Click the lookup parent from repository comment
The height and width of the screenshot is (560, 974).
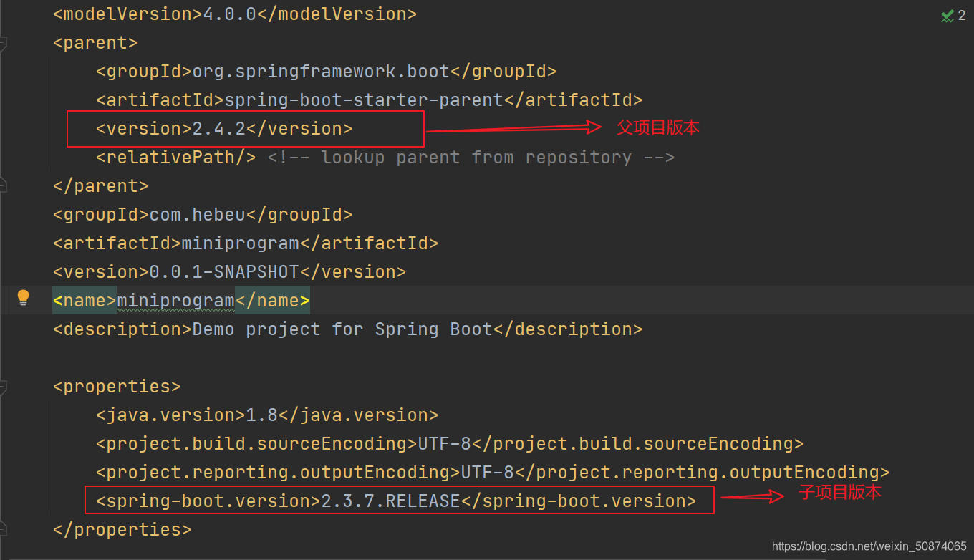tap(473, 157)
